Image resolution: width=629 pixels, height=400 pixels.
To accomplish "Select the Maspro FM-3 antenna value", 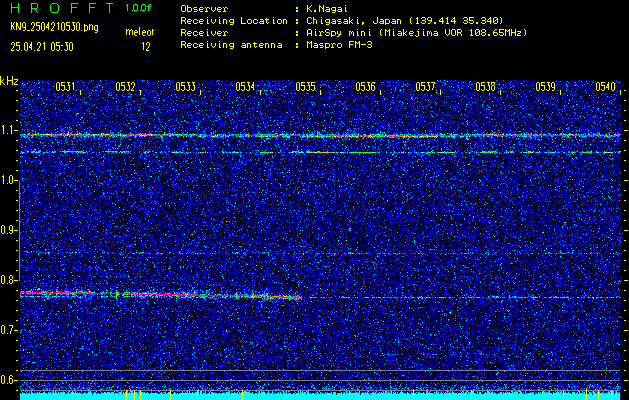I will [x=337, y=45].
